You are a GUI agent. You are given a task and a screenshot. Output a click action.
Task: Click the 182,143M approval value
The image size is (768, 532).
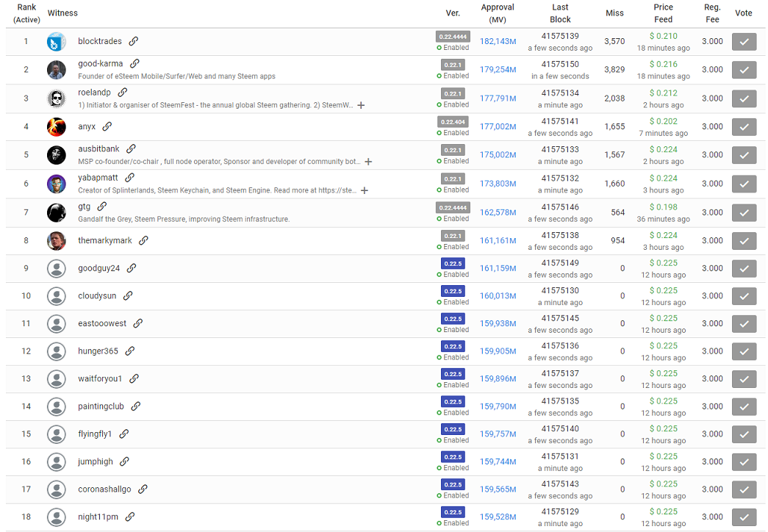coord(498,42)
